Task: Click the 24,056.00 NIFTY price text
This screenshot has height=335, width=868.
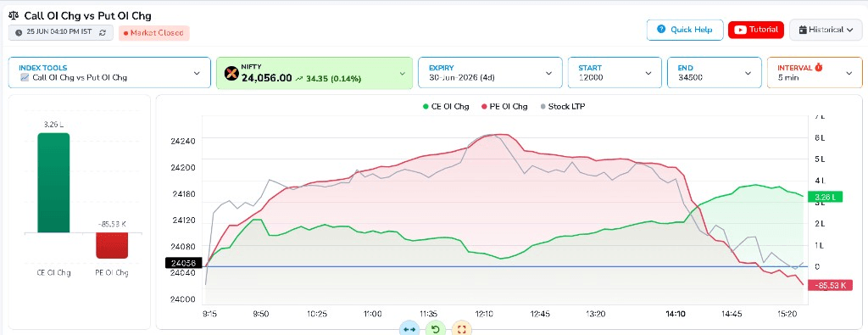Action: point(266,78)
